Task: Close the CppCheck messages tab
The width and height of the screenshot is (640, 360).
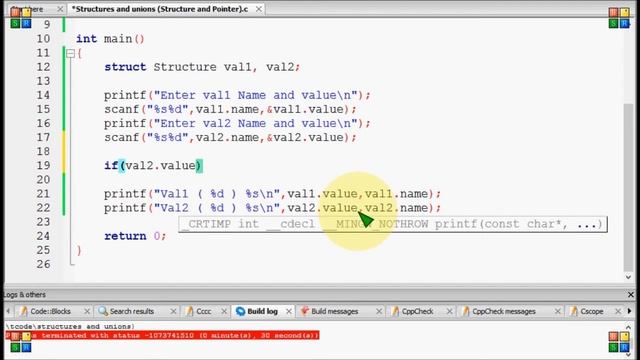Action: pyautogui.click(x=558, y=311)
